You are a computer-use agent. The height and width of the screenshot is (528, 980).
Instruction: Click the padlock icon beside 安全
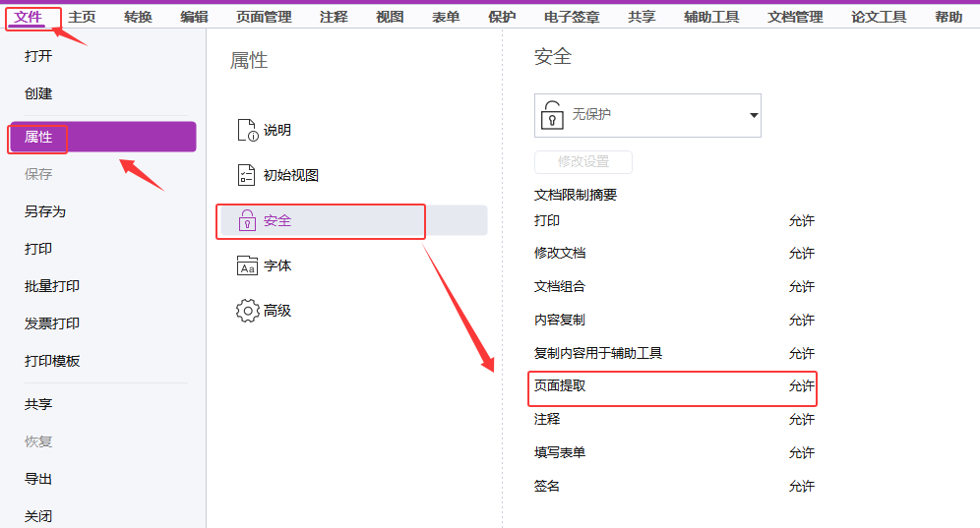tap(247, 221)
